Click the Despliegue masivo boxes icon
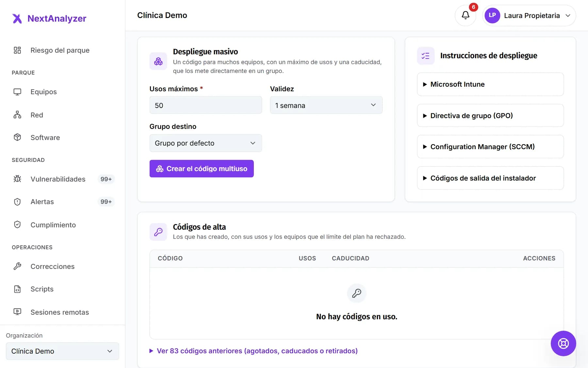Viewport: 588px width, 368px height. (x=158, y=61)
